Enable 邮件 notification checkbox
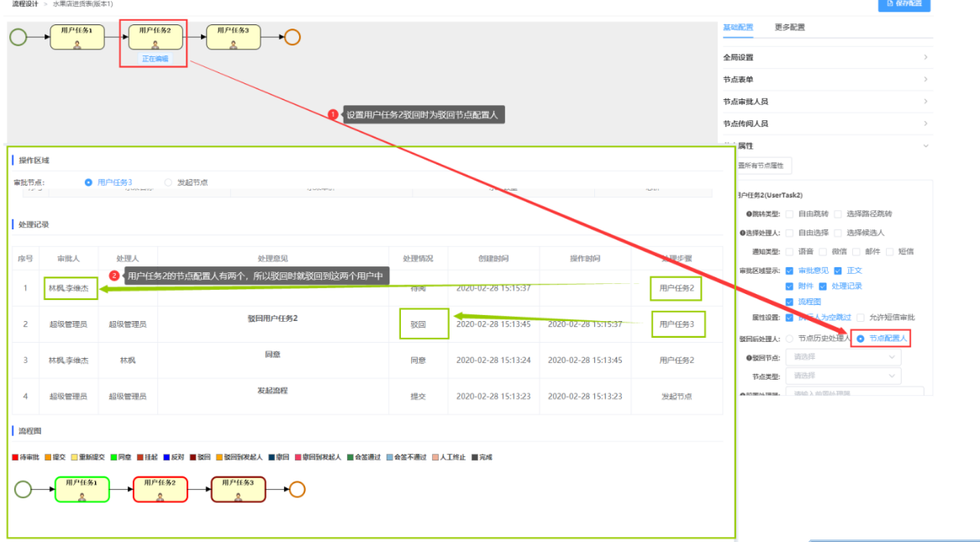Image resolution: width=980 pixels, height=542 pixels. click(x=856, y=251)
